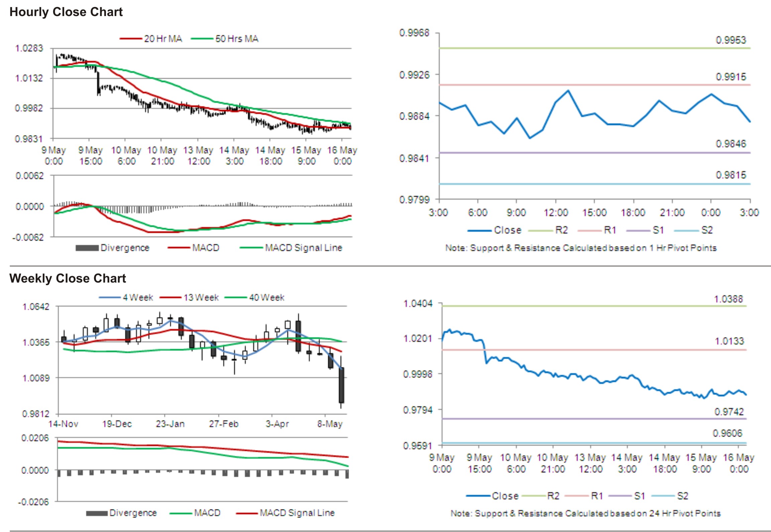
Task: Click the 0.9998 axis value
Action: pyautogui.click(x=418, y=374)
